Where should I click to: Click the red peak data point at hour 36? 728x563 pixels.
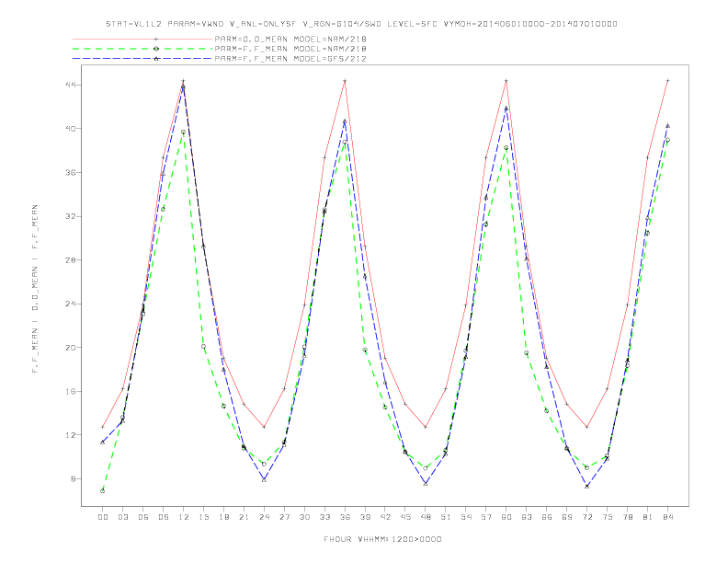[345, 81]
